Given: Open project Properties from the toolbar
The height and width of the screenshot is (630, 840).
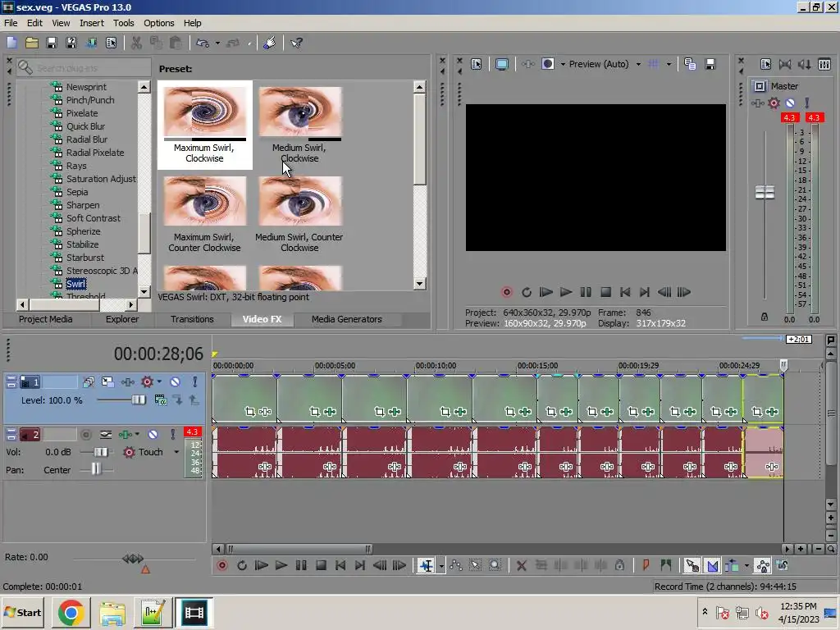Looking at the screenshot, I should click(x=111, y=43).
